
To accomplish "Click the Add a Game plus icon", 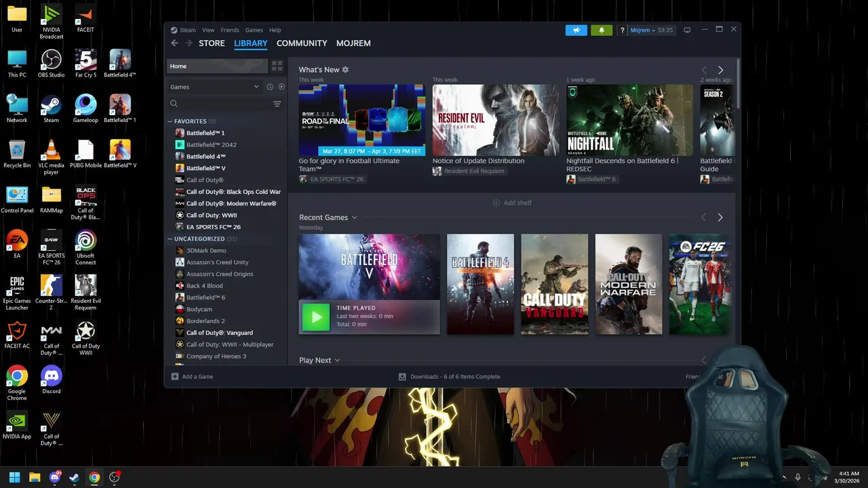I will point(175,376).
